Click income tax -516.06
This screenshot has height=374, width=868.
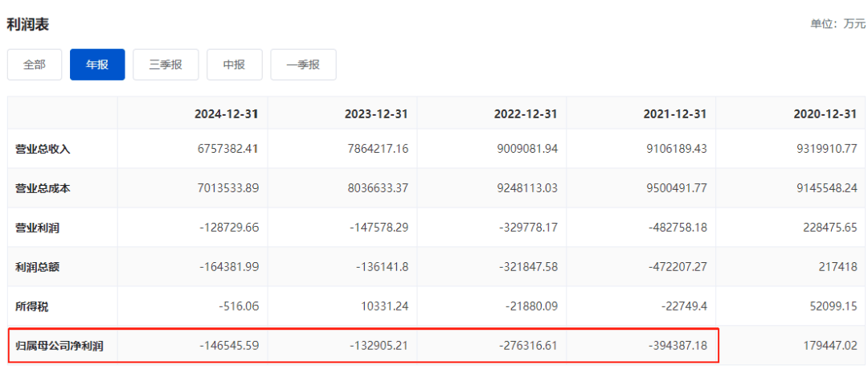point(240,306)
